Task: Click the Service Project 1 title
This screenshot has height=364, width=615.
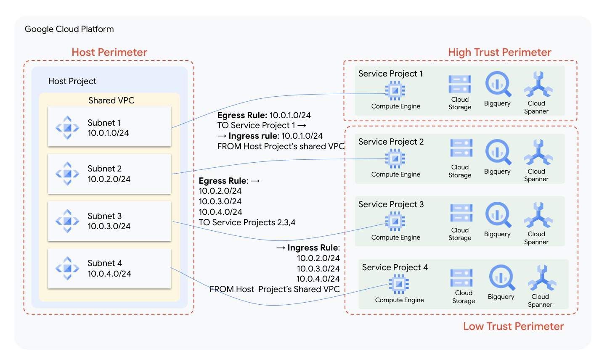Action: (x=391, y=74)
